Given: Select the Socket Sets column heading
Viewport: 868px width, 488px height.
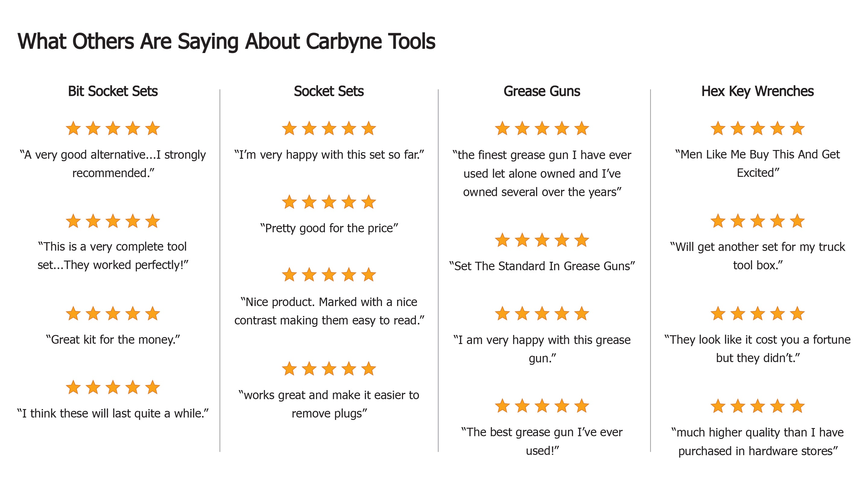Looking at the screenshot, I should [x=329, y=91].
